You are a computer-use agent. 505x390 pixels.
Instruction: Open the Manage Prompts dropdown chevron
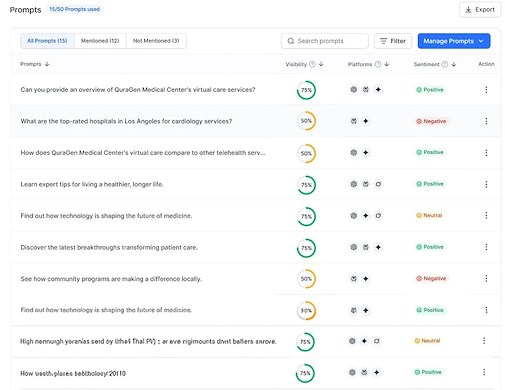481,41
